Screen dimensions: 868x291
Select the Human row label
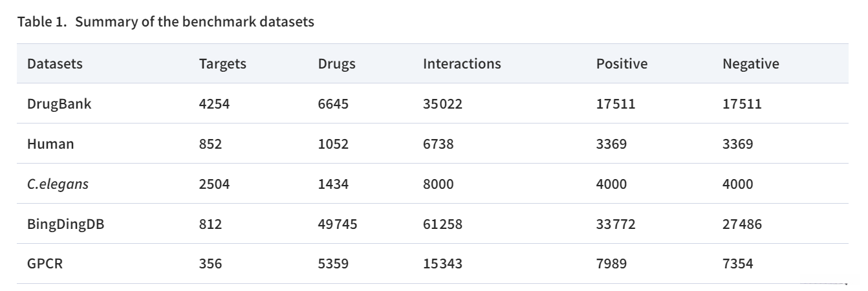(x=50, y=144)
